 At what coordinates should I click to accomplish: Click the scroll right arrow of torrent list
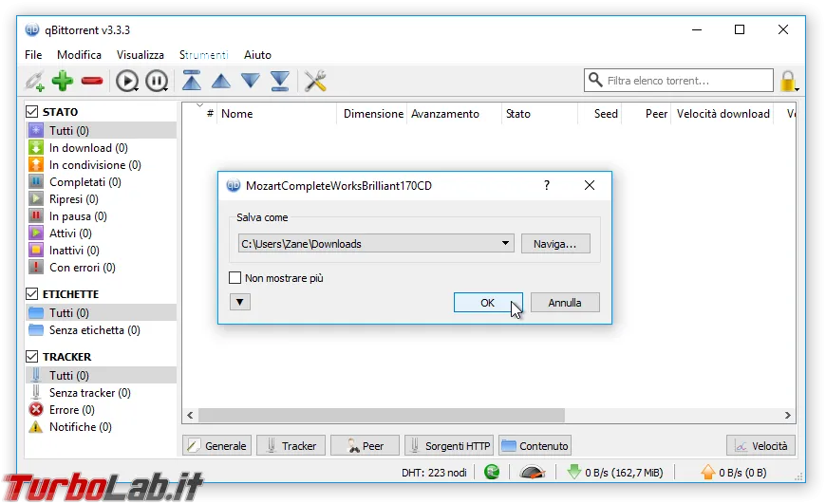787,415
